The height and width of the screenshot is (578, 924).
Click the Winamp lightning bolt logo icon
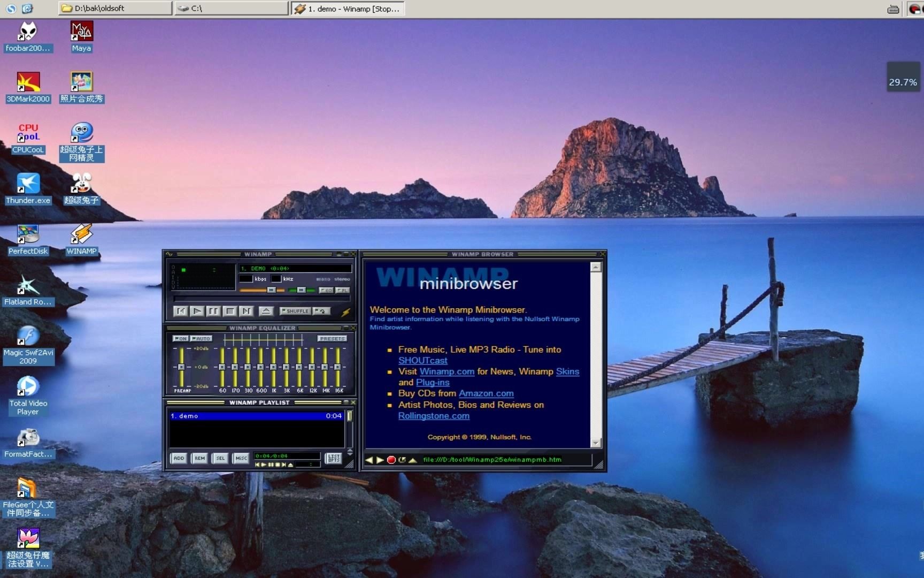pos(345,313)
